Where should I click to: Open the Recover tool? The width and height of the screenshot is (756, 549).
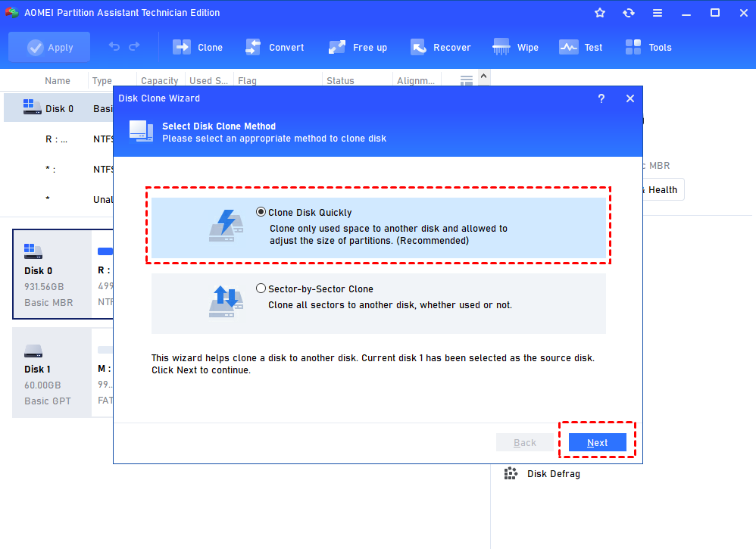[x=441, y=47]
